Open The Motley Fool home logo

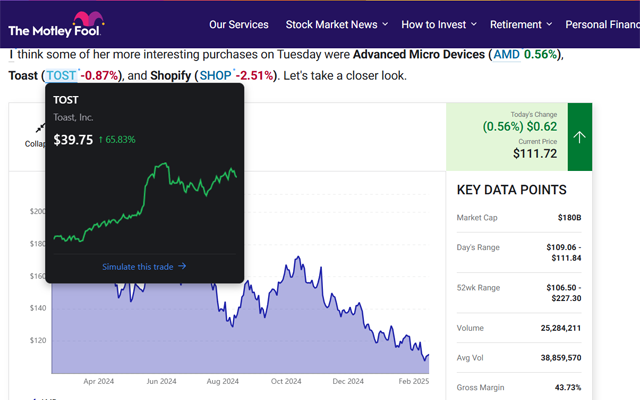[x=56, y=24]
